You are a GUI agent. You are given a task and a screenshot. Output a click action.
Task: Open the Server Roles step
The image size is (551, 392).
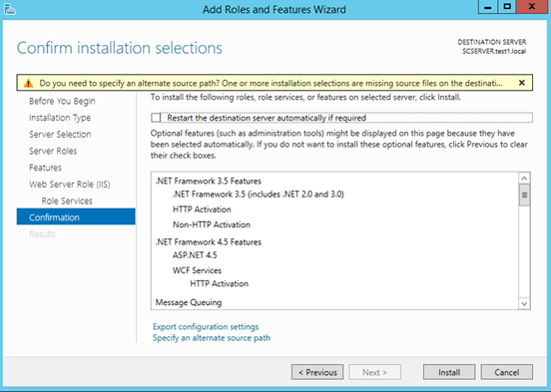pyautogui.click(x=53, y=151)
